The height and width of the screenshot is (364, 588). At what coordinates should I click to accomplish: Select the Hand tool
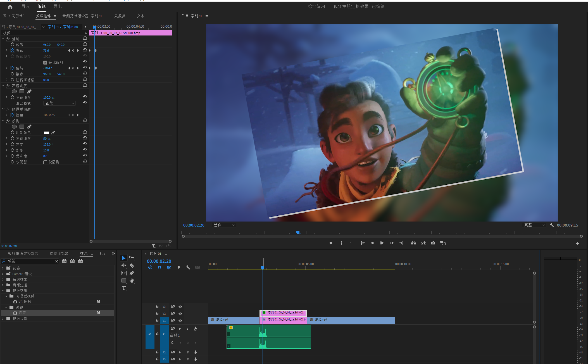click(x=132, y=280)
